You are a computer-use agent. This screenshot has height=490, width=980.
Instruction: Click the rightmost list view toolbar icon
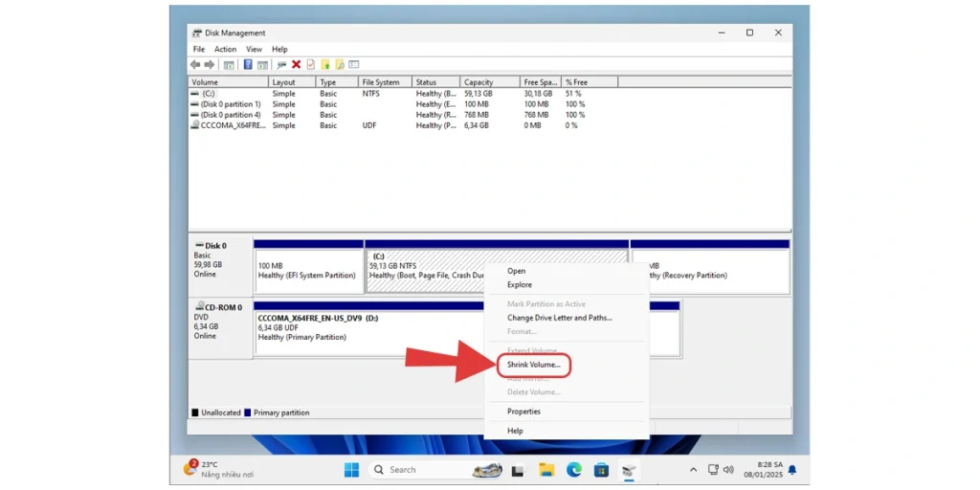point(353,64)
